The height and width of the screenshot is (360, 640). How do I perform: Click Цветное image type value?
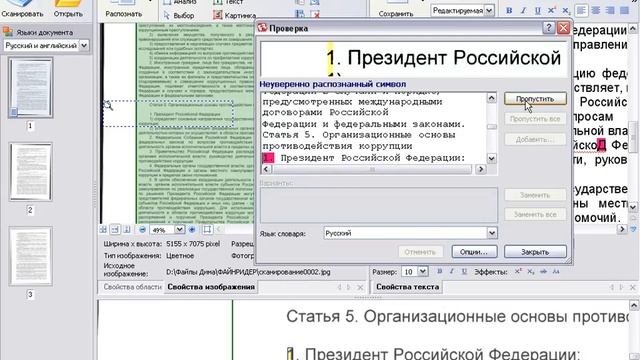[x=180, y=256]
